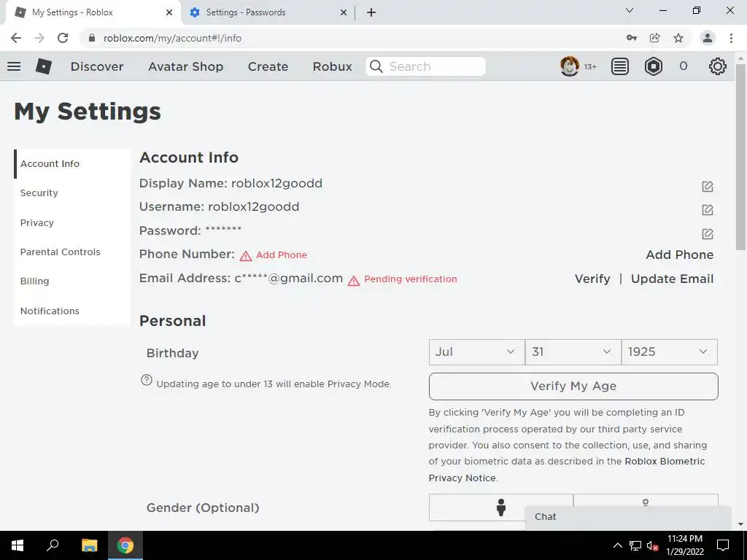Click the Roblox search input field
Viewport: 747px width, 560px height.
[x=425, y=66]
